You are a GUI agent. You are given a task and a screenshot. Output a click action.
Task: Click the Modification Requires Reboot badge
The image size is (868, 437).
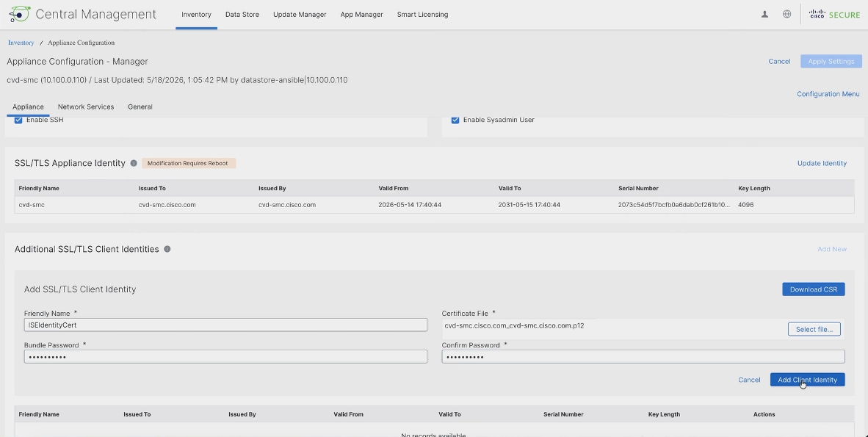(x=189, y=163)
